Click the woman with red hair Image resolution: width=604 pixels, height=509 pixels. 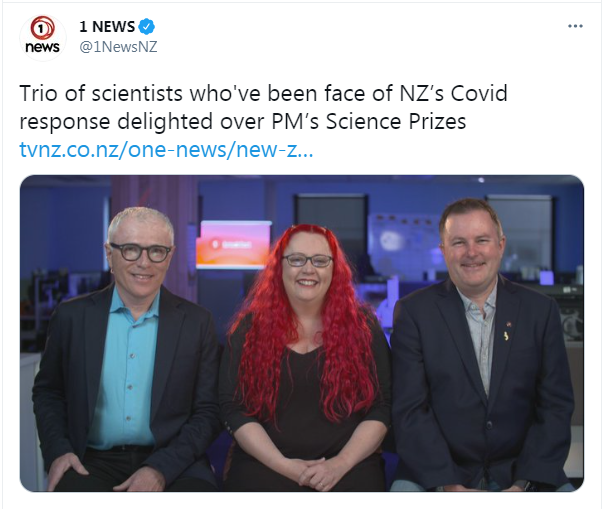click(x=306, y=358)
